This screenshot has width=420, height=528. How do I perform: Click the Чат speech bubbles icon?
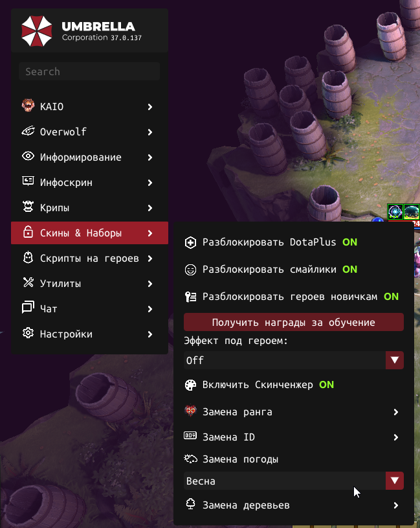pyautogui.click(x=28, y=307)
